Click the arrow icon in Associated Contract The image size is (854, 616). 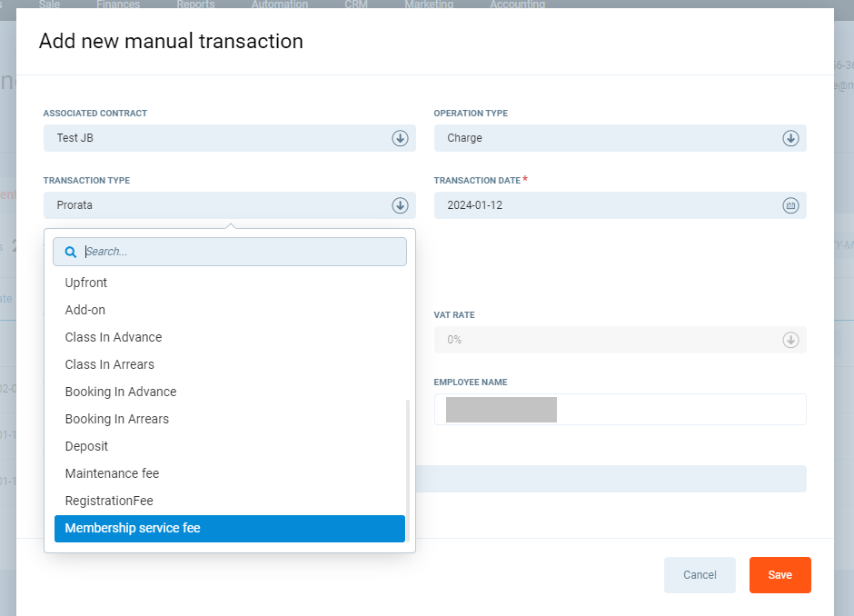(x=400, y=138)
